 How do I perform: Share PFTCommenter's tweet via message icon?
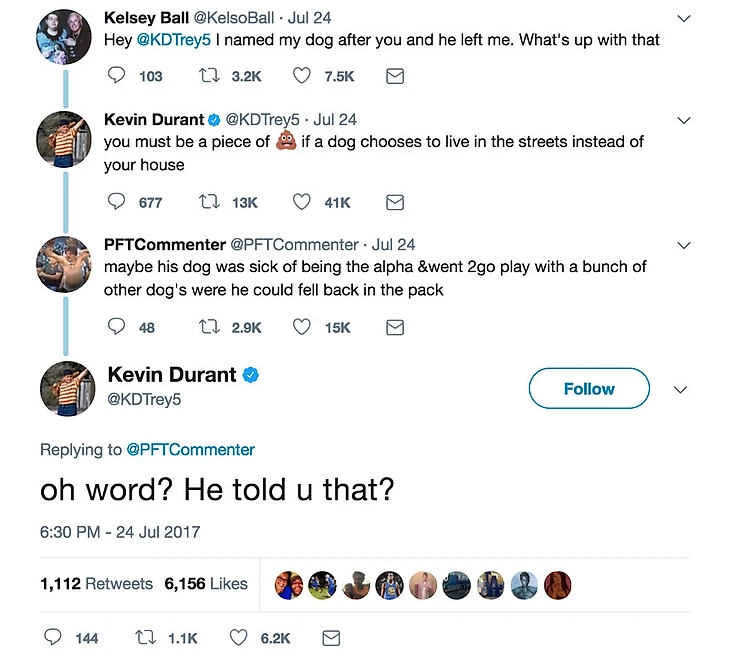pos(394,327)
